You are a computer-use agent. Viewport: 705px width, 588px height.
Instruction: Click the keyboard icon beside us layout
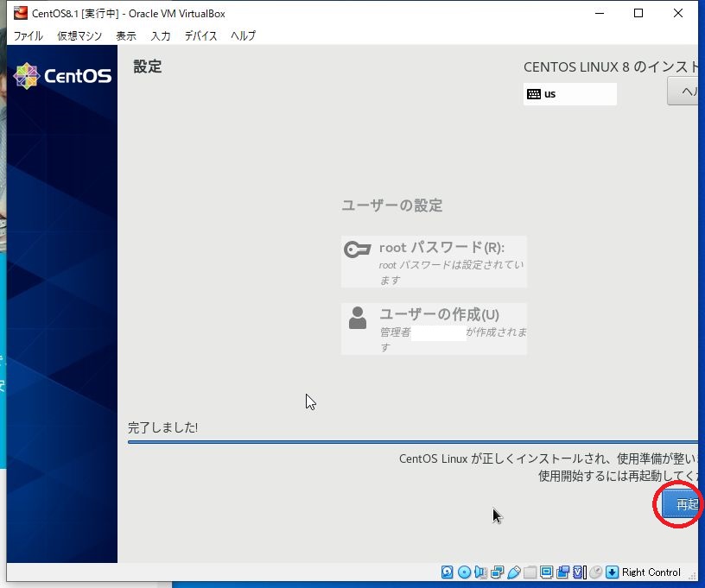[534, 94]
